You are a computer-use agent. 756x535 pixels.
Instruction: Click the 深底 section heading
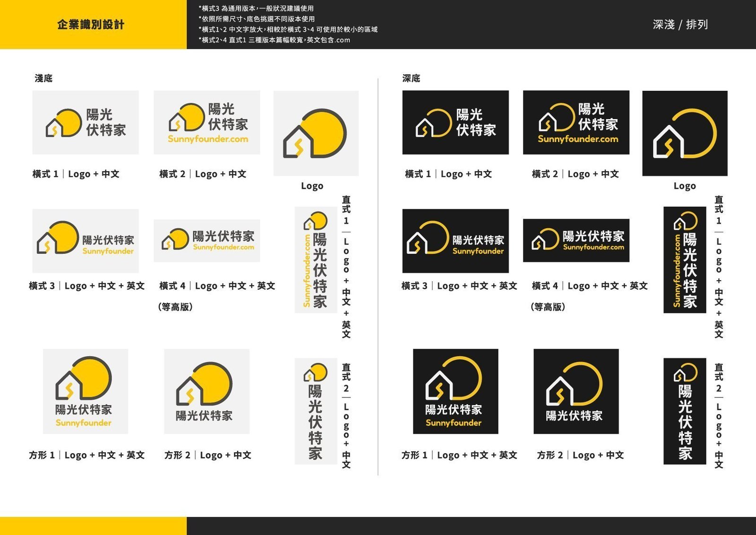(411, 78)
